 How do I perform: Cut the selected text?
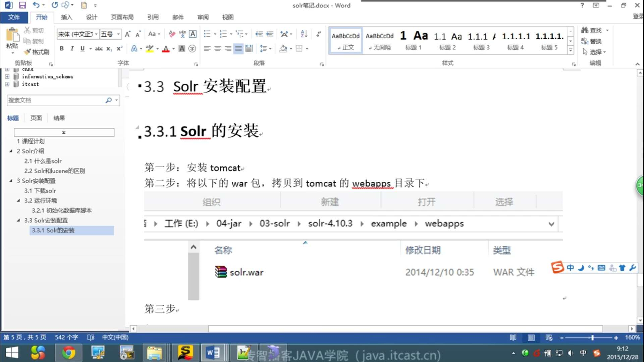(34, 31)
